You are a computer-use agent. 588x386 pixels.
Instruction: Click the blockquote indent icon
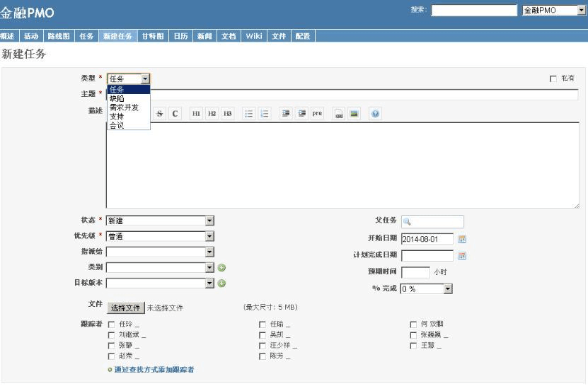point(286,114)
